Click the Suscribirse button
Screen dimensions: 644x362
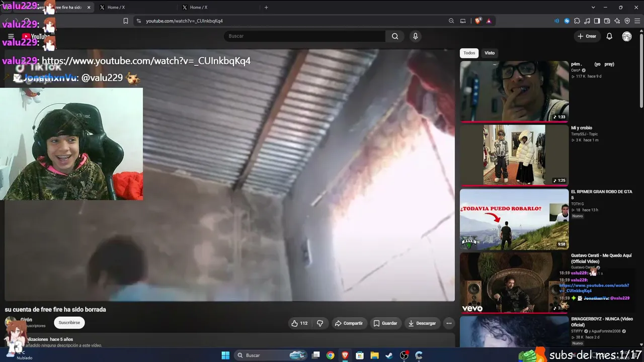(69, 323)
